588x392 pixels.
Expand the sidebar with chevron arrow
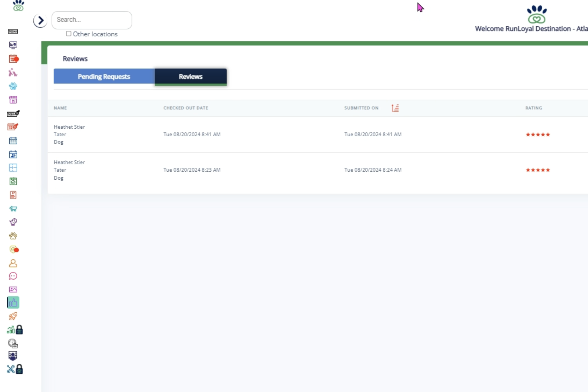pyautogui.click(x=40, y=21)
